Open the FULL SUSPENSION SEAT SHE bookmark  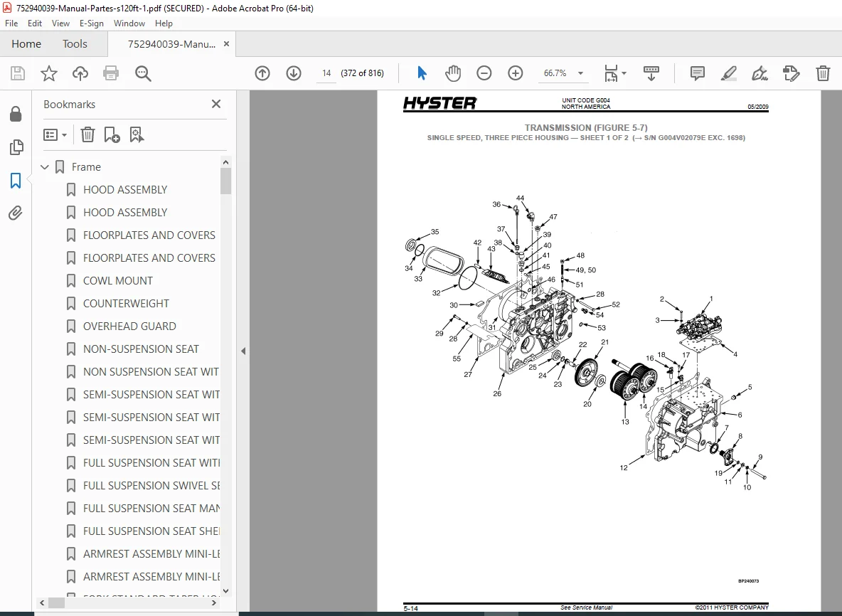coord(151,531)
